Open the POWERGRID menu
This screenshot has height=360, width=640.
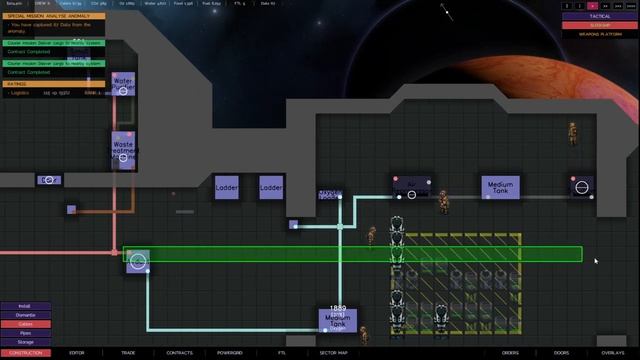230,353
